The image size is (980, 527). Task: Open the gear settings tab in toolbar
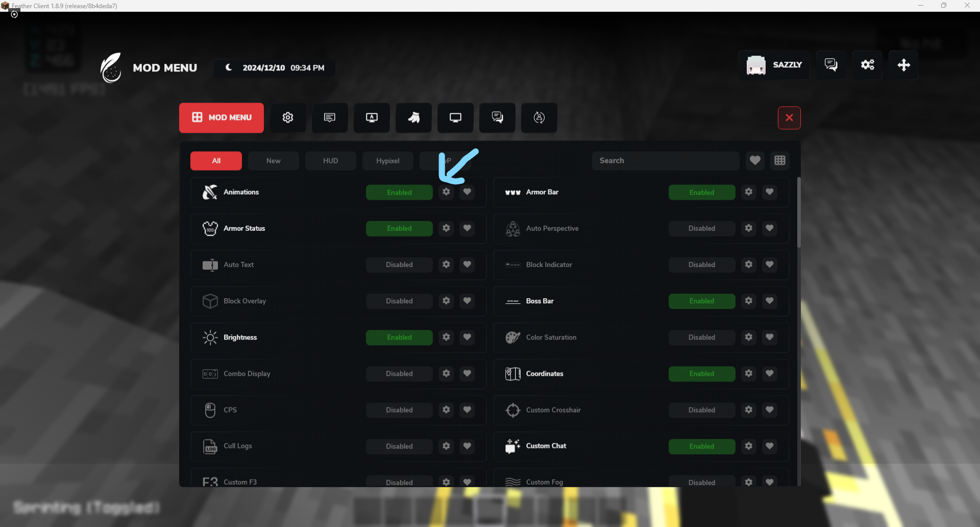[x=288, y=117]
